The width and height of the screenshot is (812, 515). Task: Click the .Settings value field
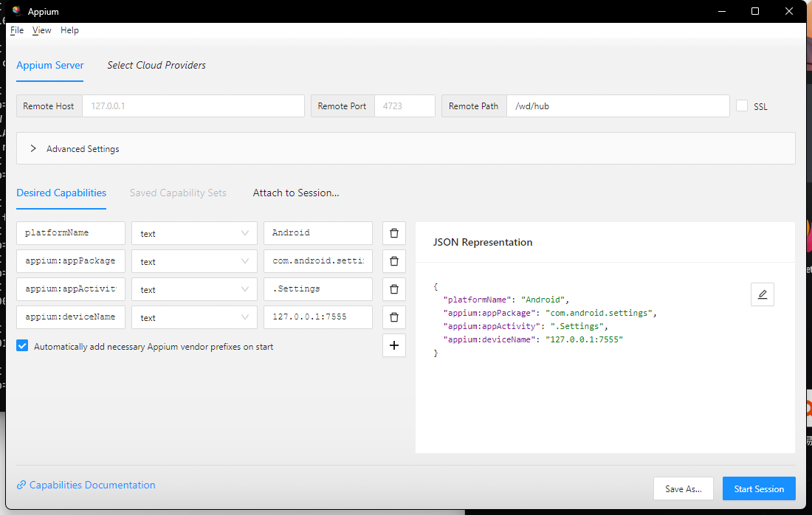pyautogui.click(x=318, y=288)
